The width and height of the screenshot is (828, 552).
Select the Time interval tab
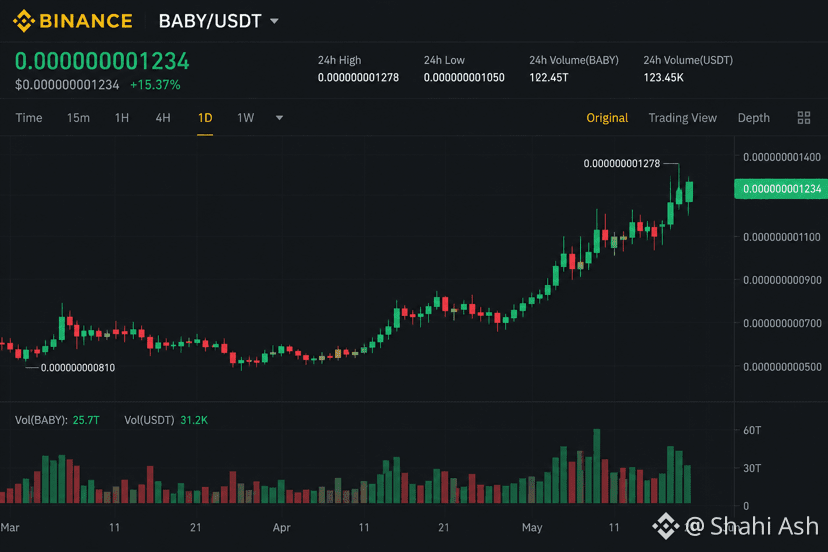coord(29,118)
